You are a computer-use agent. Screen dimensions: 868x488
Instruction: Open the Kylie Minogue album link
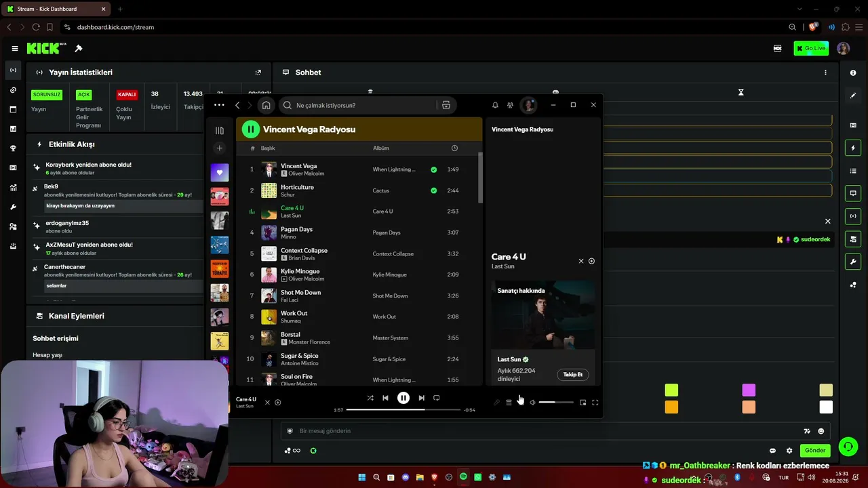tap(389, 274)
